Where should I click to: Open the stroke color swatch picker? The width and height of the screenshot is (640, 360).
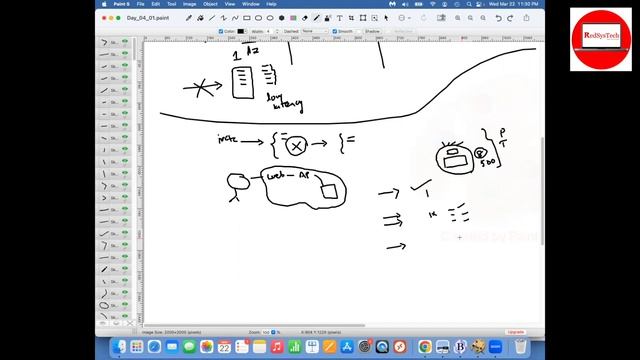[x=241, y=31]
